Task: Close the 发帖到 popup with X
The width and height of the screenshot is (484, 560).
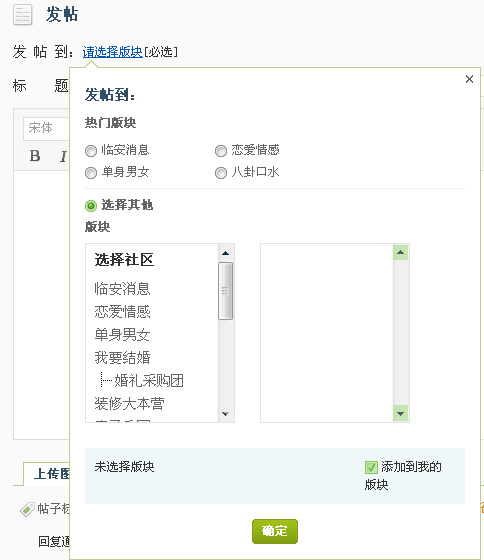Action: point(469,79)
